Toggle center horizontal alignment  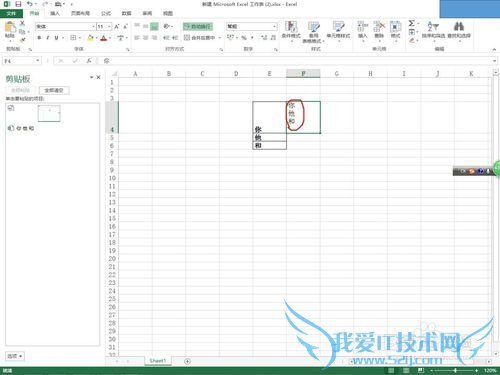146,38
